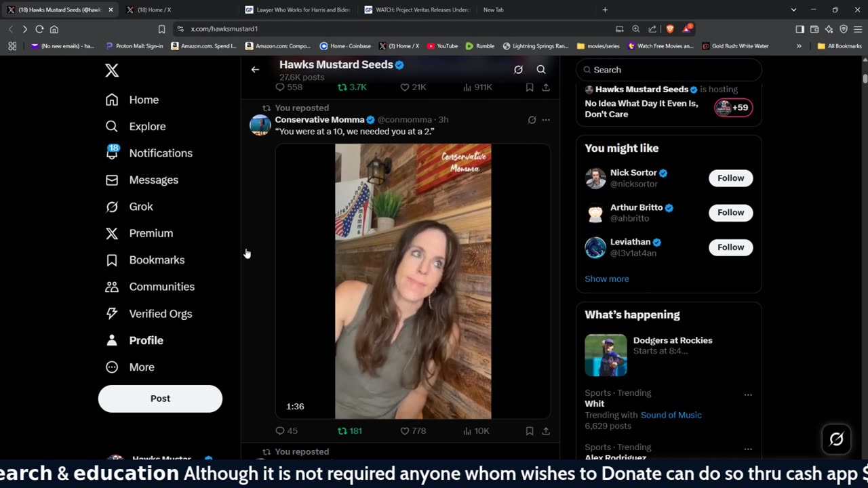Expand the More menu in sidebar
The image size is (868, 488).
point(130,367)
